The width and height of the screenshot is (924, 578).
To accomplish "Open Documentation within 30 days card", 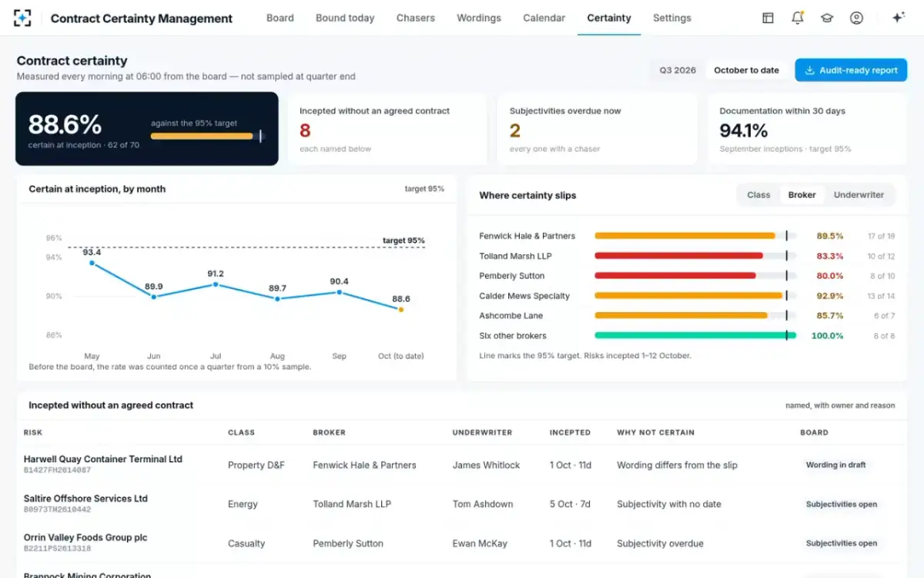I will 808,129.
